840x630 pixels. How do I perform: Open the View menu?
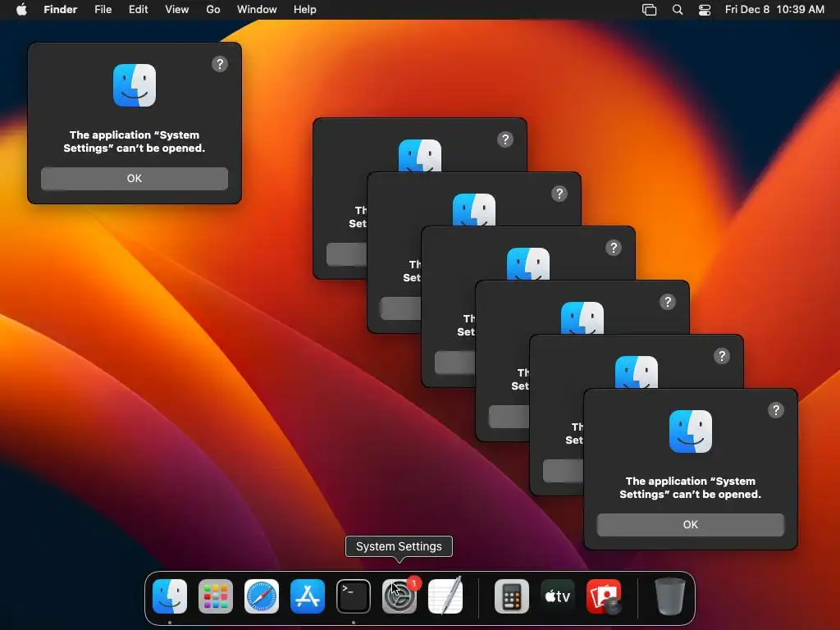click(177, 10)
